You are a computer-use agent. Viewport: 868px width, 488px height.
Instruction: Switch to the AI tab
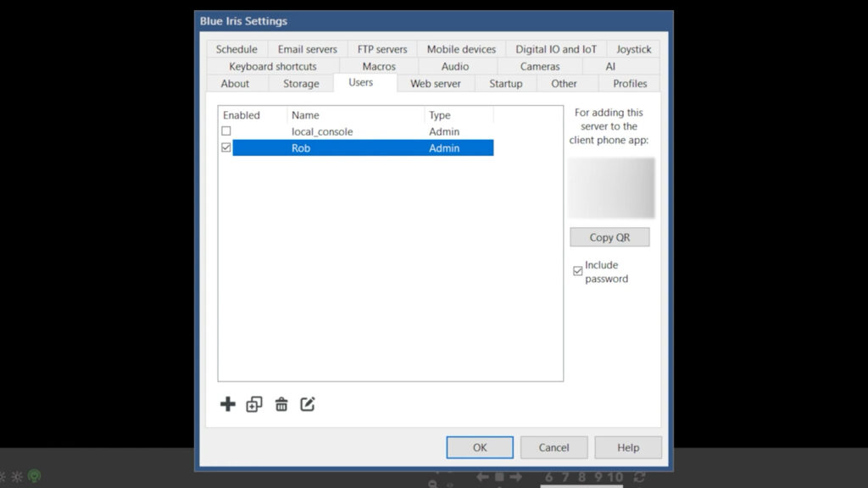(x=610, y=65)
